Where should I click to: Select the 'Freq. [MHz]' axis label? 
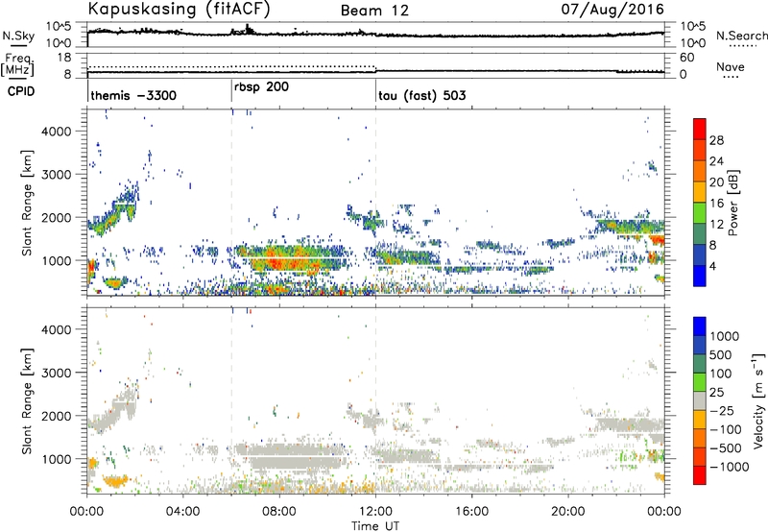point(17,64)
